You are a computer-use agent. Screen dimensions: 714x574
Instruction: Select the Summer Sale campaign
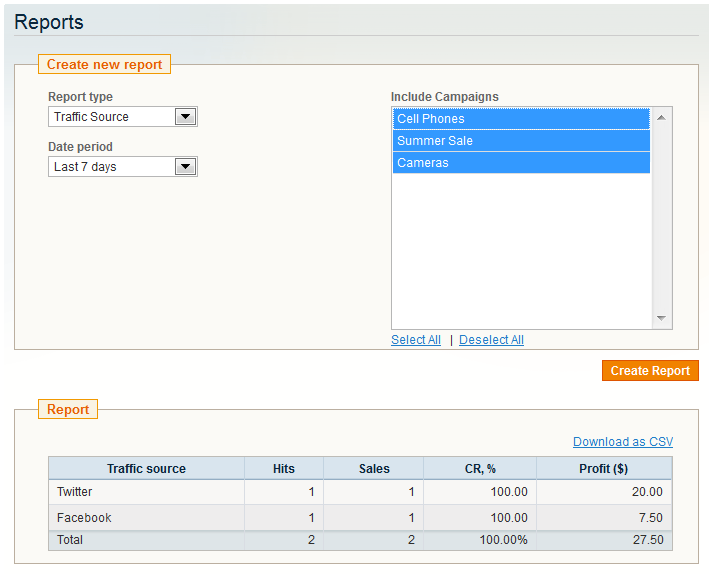(x=521, y=141)
